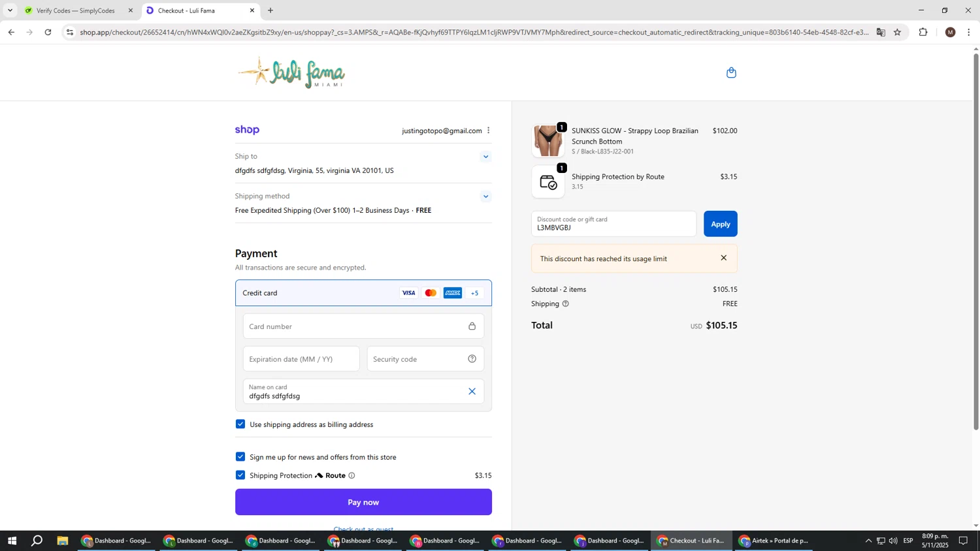The image size is (980, 551).
Task: Open the shopping bag icon in header
Action: (731, 72)
